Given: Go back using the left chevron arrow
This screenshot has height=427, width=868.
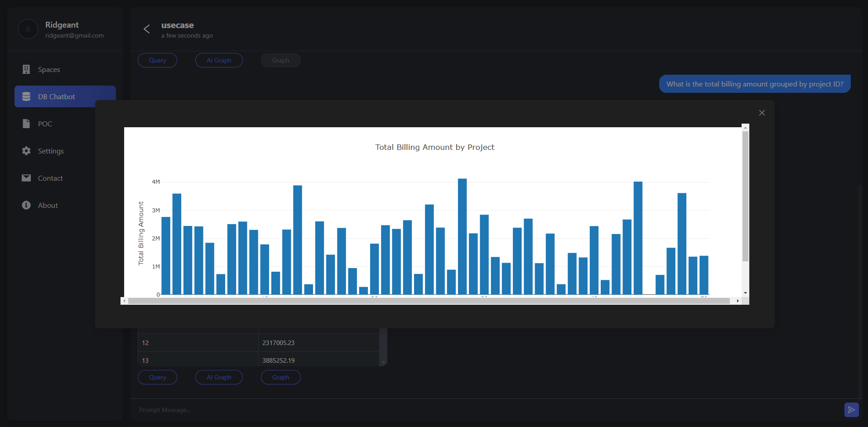Looking at the screenshot, I should (x=147, y=29).
